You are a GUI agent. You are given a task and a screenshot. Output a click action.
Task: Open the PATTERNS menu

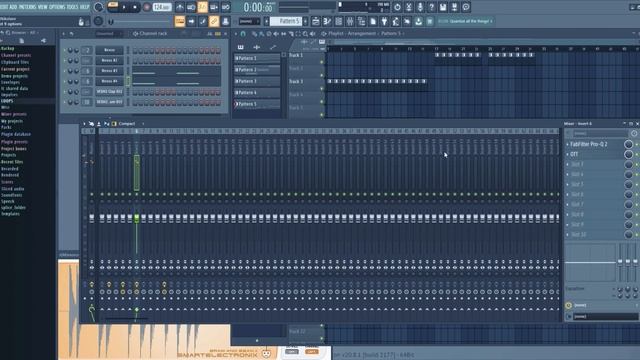pos(27,7)
